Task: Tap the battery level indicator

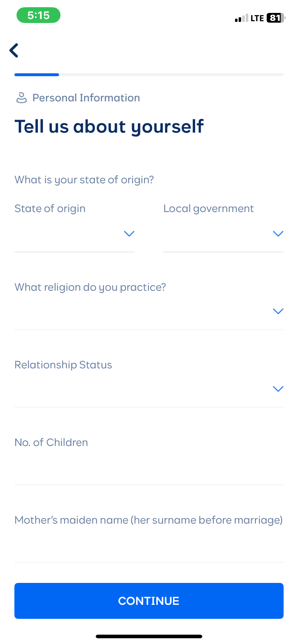Action: click(276, 18)
